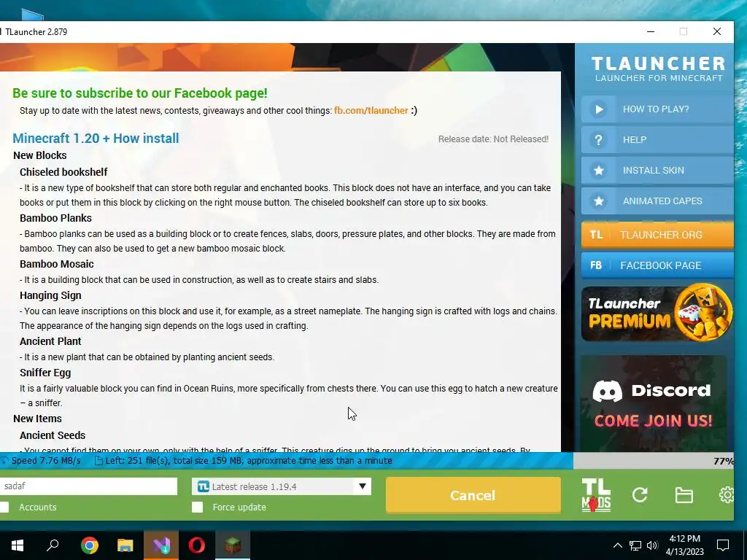Click the FB icon on the blue button

(596, 265)
